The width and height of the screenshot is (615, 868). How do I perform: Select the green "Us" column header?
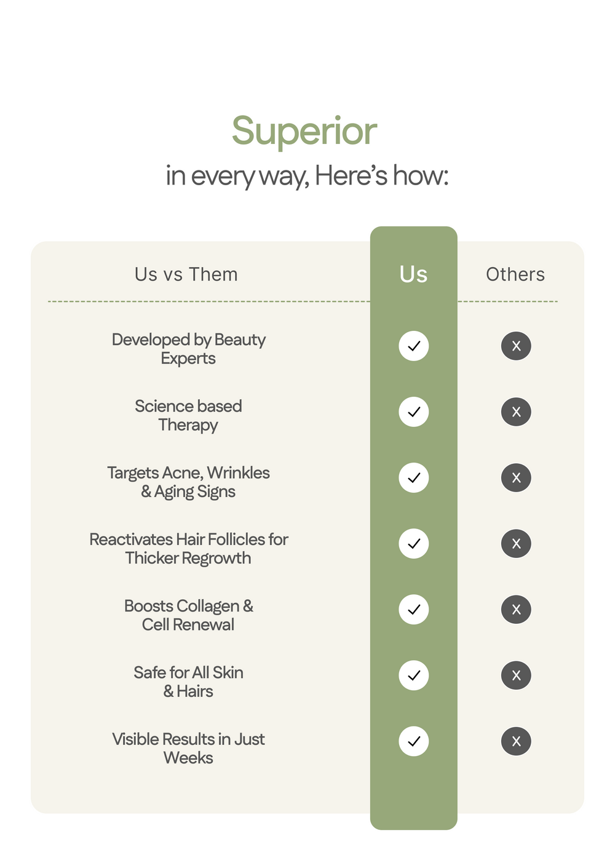[413, 274]
